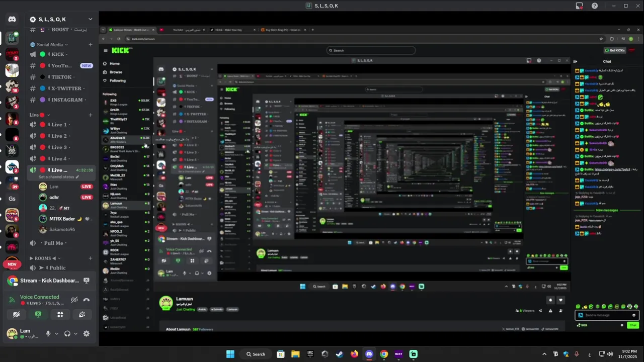
Task: Turn on camera in voice panel
Action: (17, 315)
